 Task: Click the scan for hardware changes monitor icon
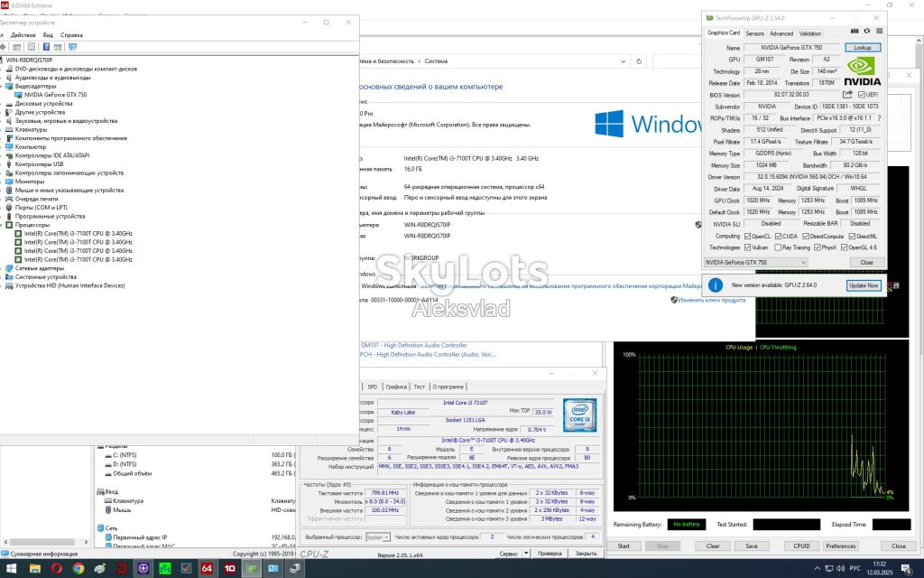point(72,47)
